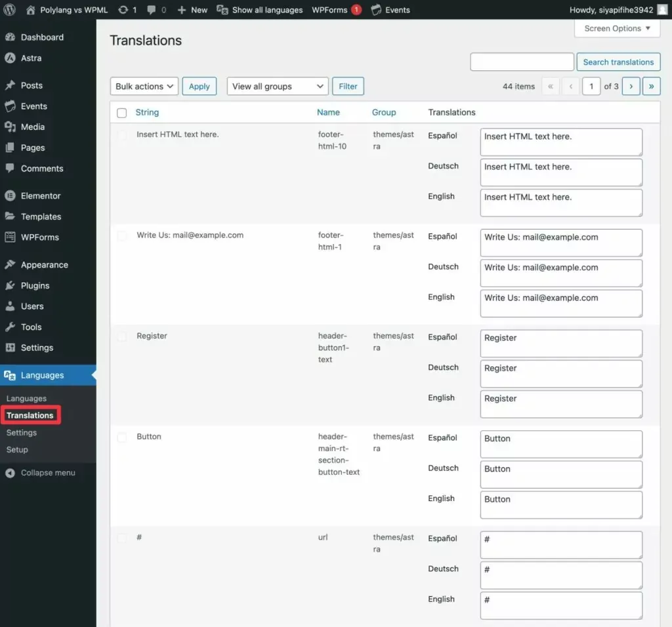
Task: Expand the View all groups dropdown
Action: point(278,87)
